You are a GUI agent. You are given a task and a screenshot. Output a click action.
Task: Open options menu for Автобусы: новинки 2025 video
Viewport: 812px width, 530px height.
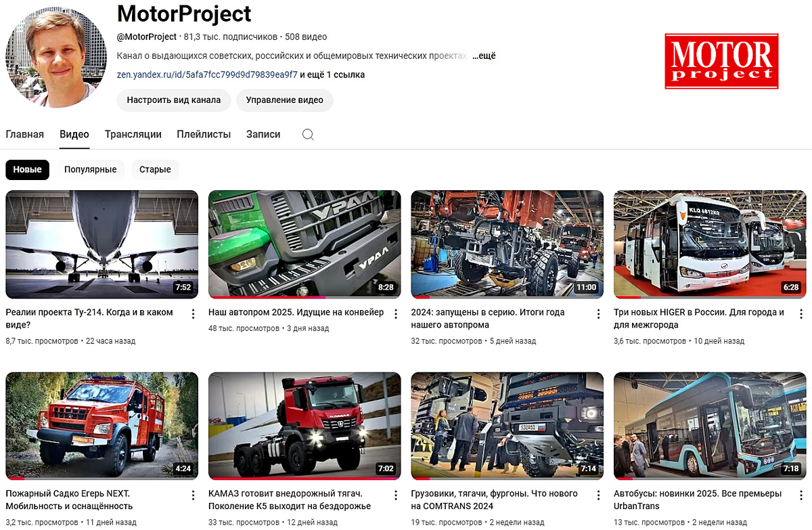pos(801,495)
